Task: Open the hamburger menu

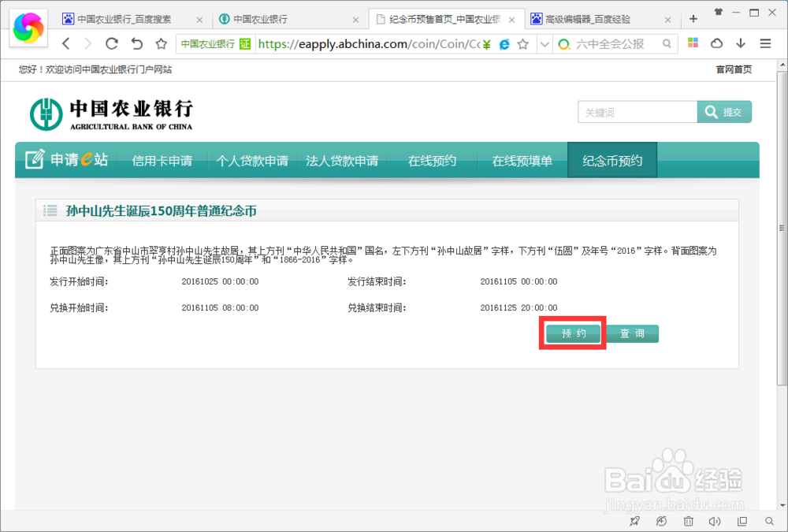Action: [x=764, y=44]
